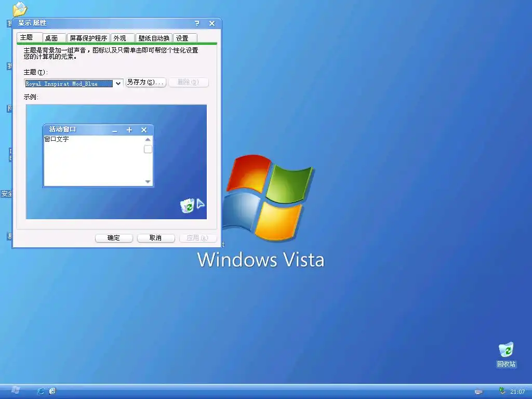The width and height of the screenshot is (532, 399).
Task: Close the 显示 属性 dialog
Action: [x=212, y=23]
